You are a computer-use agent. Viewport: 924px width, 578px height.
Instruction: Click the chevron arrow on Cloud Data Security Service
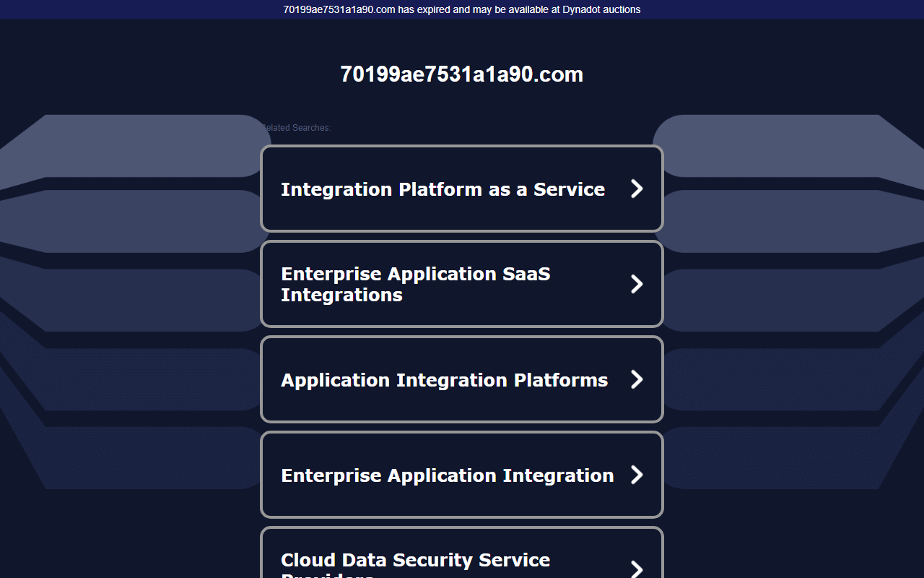[637, 569]
